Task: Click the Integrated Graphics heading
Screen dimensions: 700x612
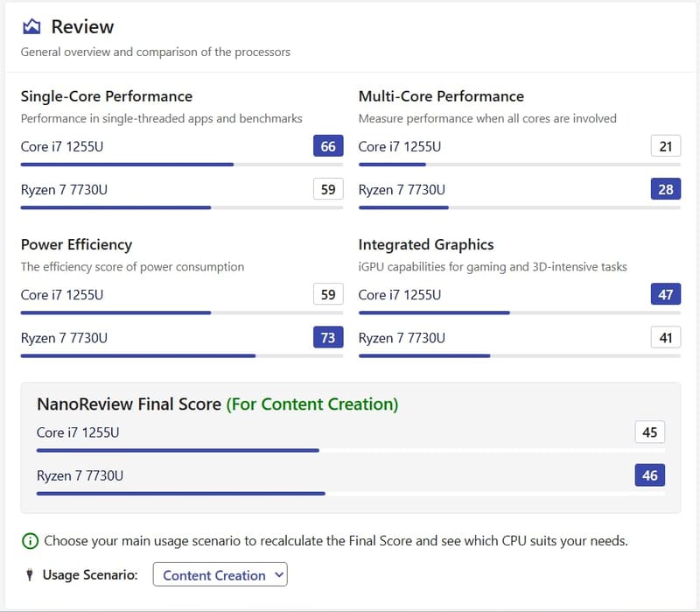Action: point(426,244)
